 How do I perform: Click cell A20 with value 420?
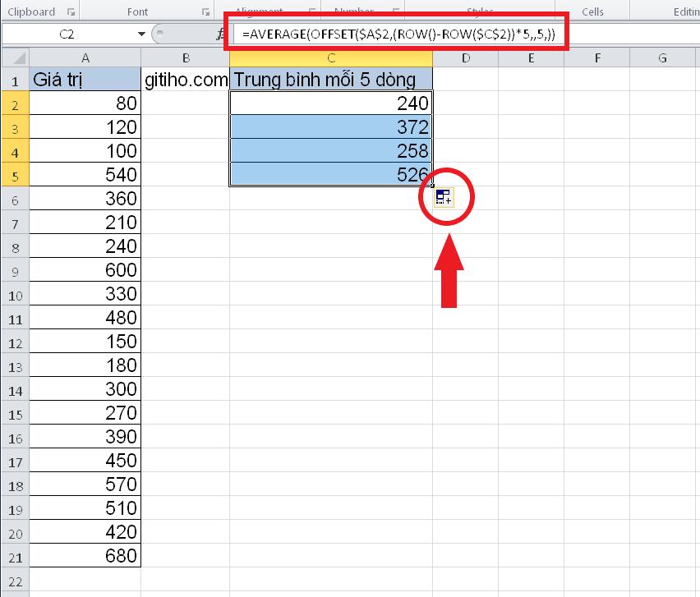point(85,532)
